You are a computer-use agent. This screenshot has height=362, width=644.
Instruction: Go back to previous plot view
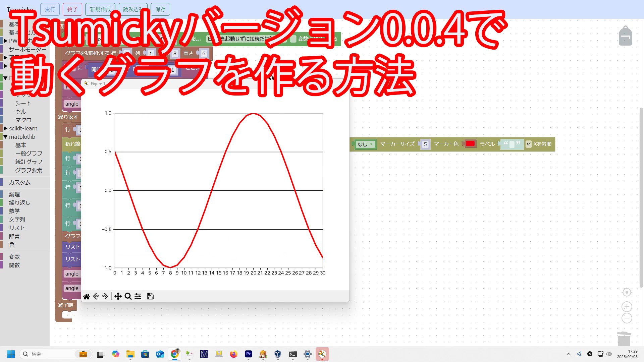click(96, 296)
